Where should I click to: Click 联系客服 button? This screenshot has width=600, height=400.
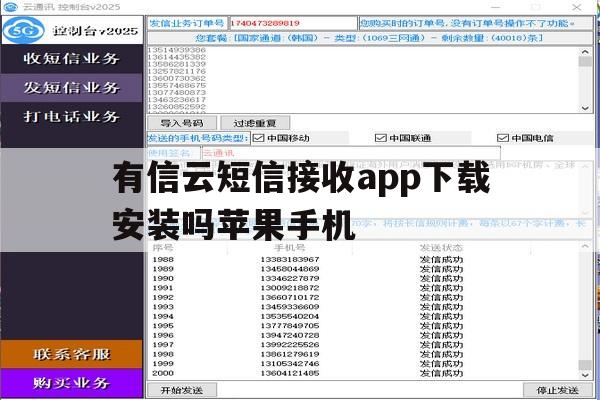click(72, 354)
